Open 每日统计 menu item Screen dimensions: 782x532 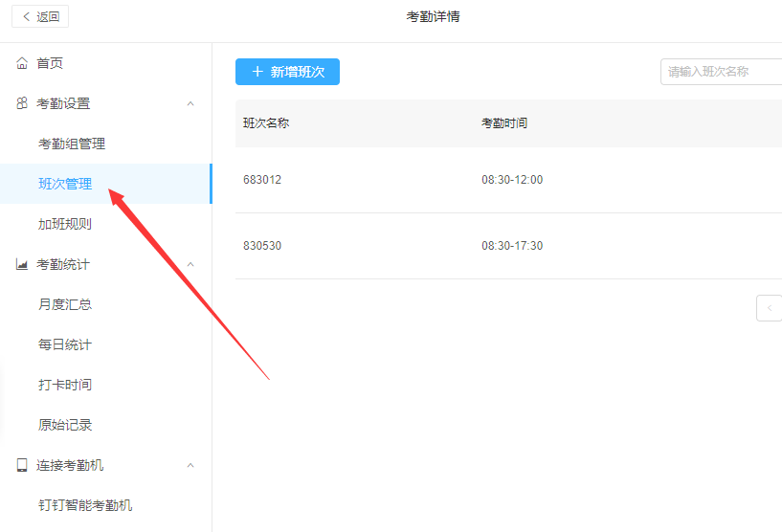65,344
